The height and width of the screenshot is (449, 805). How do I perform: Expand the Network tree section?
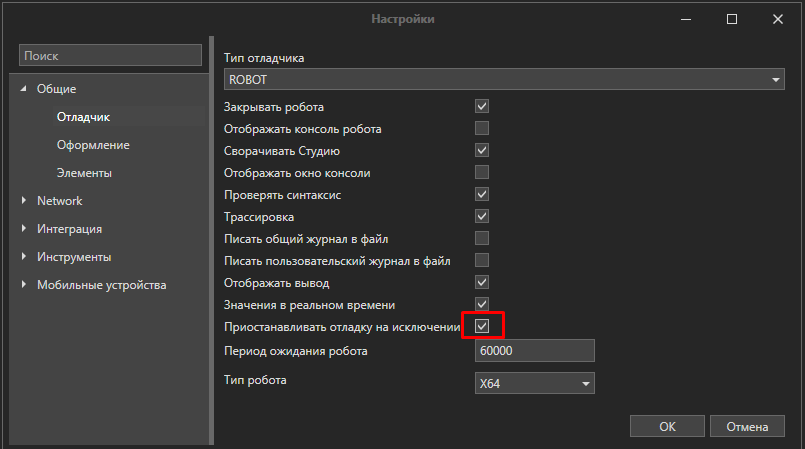23,201
